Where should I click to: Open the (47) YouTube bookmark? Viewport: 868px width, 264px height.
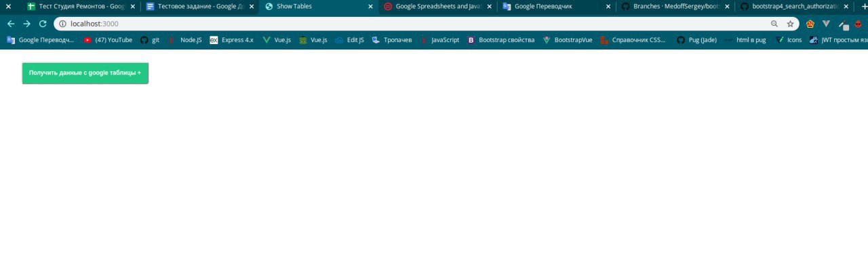[108, 40]
